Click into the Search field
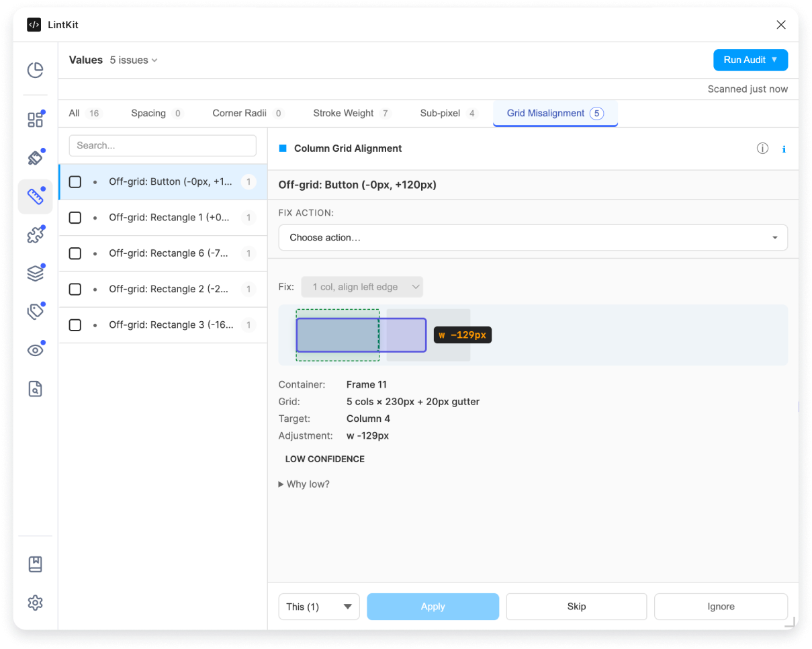812x649 pixels. 163,145
